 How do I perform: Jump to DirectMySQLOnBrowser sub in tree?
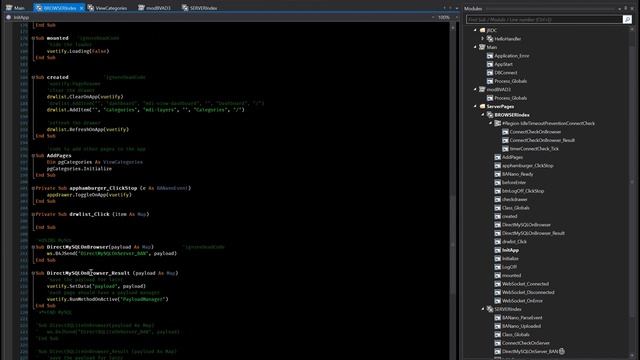pos(526,224)
